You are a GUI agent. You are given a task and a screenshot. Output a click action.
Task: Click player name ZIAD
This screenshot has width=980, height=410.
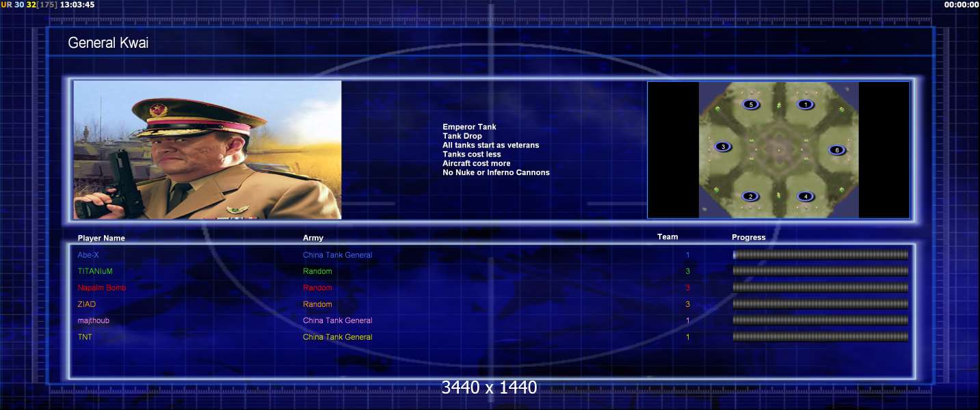pyautogui.click(x=87, y=304)
